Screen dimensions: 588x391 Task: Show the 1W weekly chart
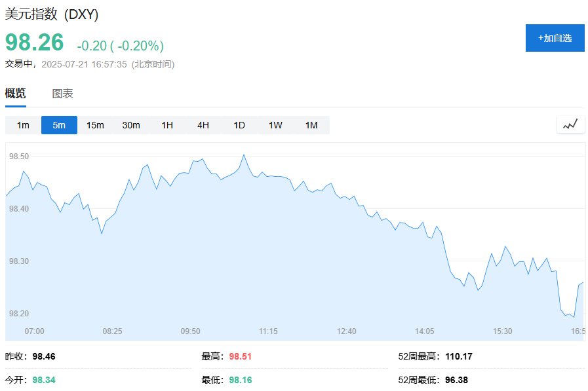point(275,125)
